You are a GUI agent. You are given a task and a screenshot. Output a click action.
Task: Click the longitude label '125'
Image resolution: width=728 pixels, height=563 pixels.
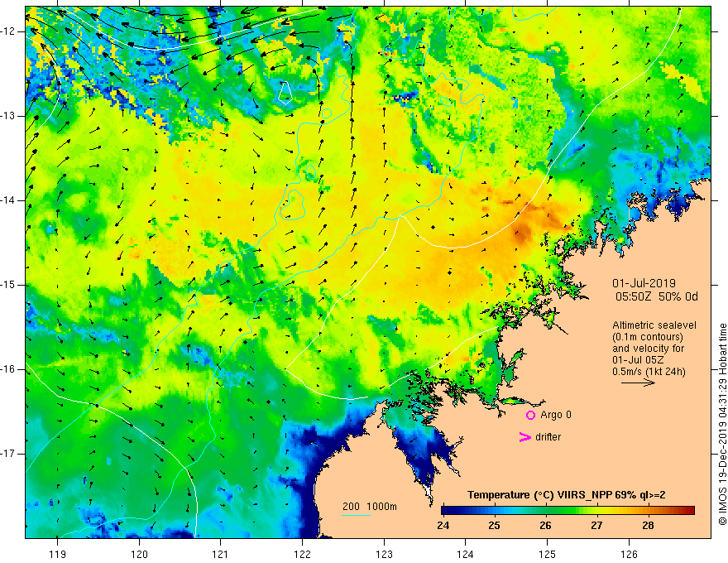(x=548, y=554)
